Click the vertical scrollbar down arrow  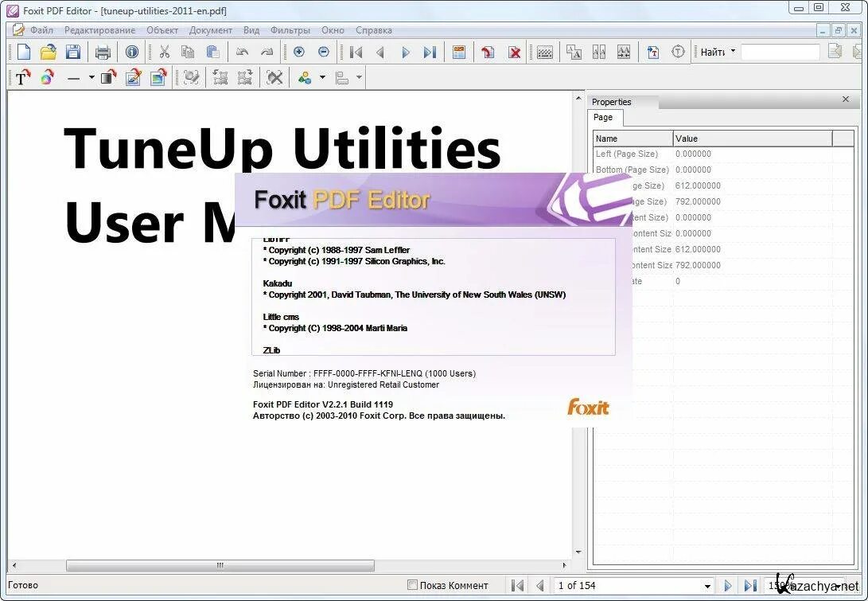click(578, 552)
